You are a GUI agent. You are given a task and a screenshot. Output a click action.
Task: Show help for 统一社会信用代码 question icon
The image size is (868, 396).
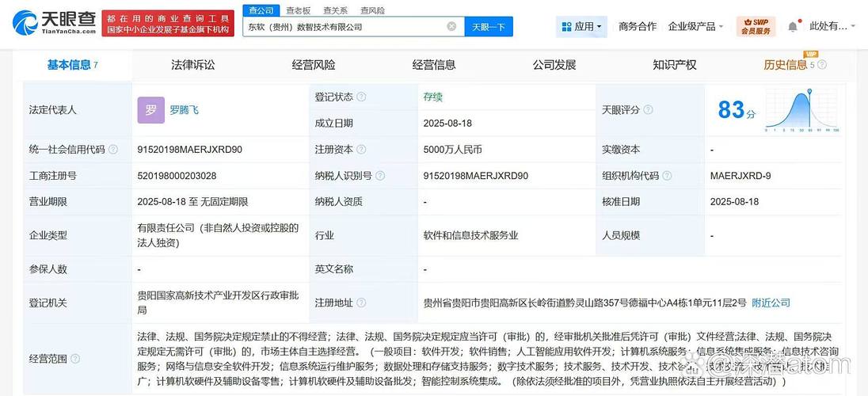[113, 150]
